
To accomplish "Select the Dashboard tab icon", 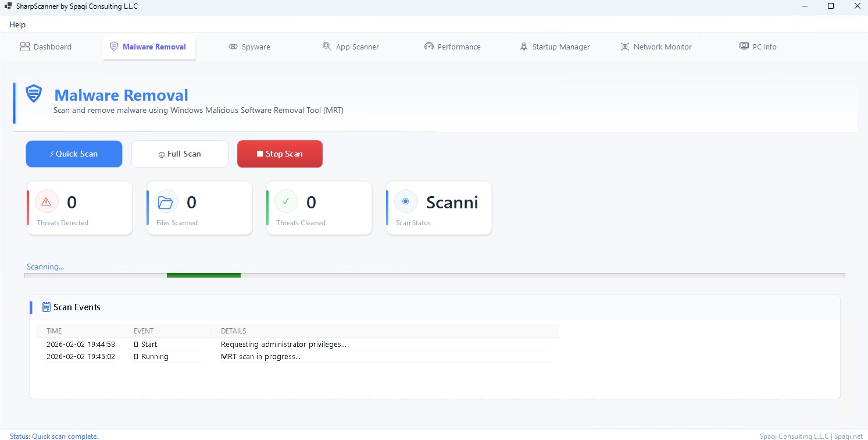I will click(x=25, y=46).
